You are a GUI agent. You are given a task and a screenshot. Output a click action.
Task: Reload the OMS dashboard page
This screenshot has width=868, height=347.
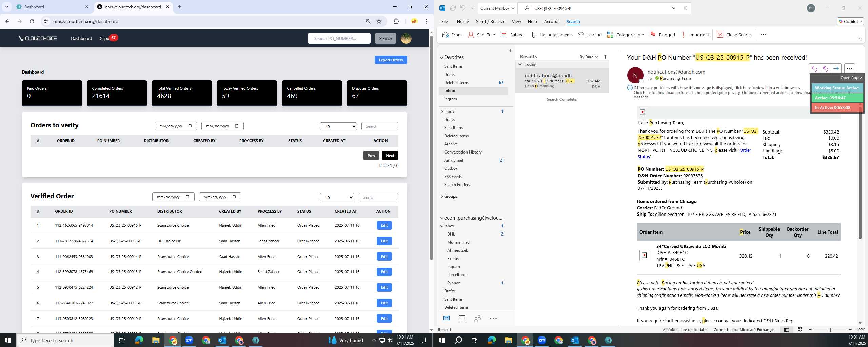[32, 21]
